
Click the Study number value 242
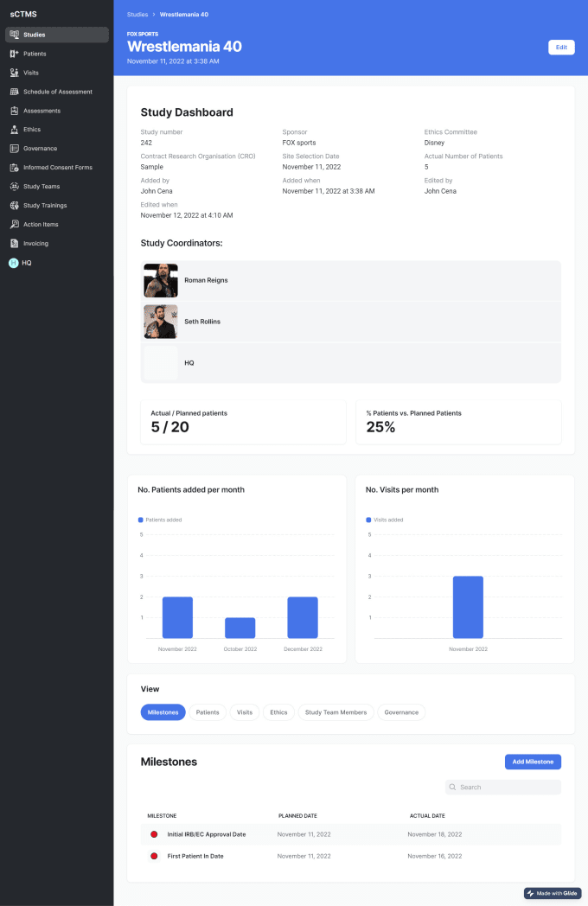point(146,143)
